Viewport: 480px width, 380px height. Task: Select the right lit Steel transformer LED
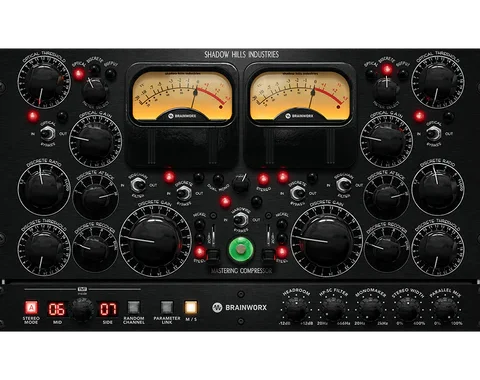click(x=282, y=252)
